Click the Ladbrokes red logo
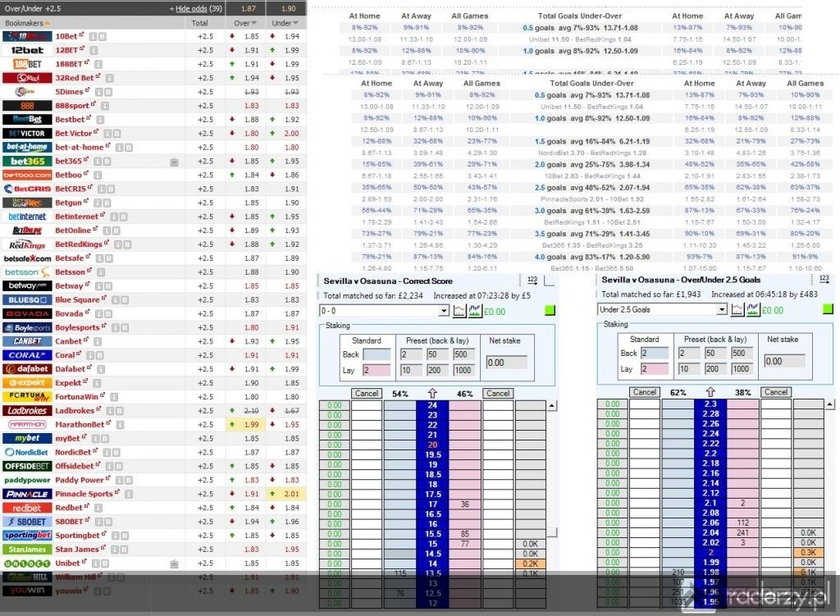840x616 pixels. click(27, 411)
